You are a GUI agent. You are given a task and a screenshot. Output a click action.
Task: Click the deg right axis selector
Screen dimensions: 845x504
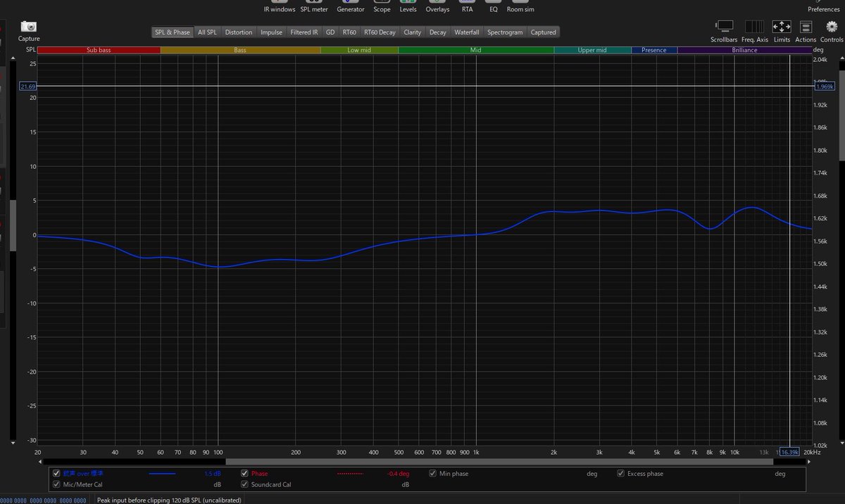click(818, 50)
